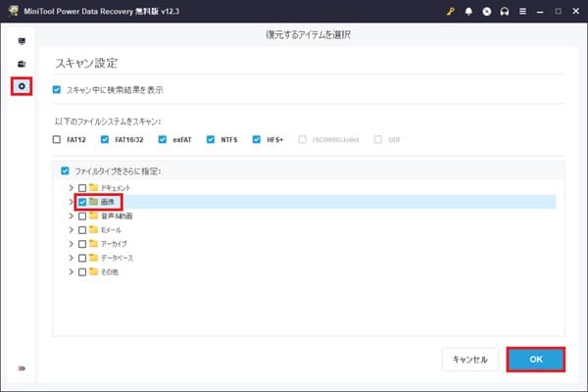Click the key register icon in title bar
This screenshot has width=588, height=392.
point(451,11)
